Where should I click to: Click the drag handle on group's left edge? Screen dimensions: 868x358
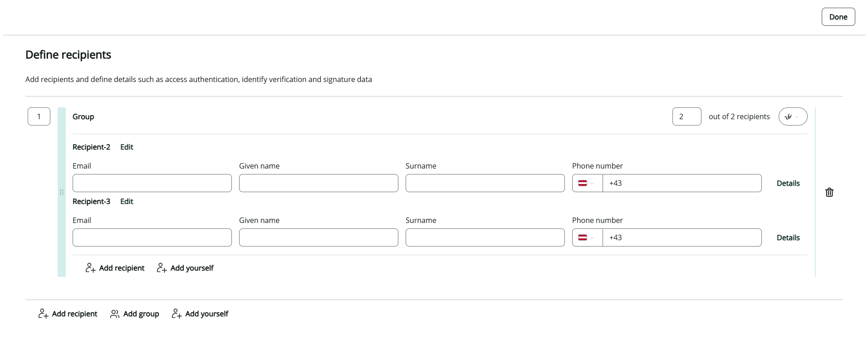coord(62,192)
